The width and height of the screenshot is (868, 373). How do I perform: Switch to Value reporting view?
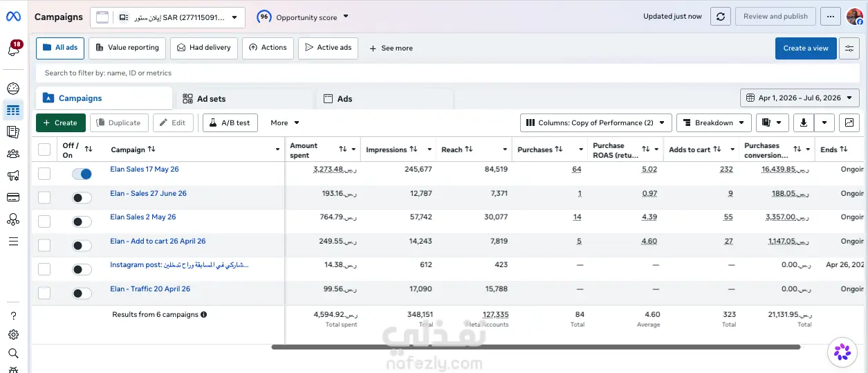point(127,48)
